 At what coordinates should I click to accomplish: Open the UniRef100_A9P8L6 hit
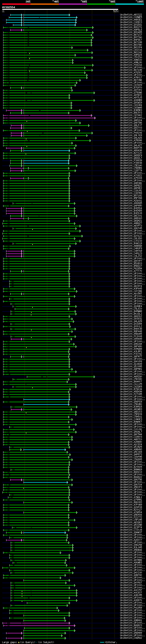coord(131,30)
